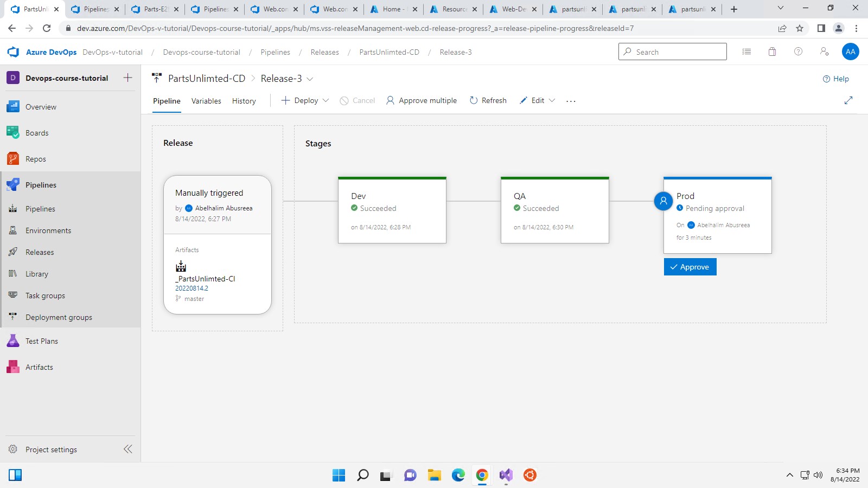
Task: Open the Help link
Action: click(x=836, y=79)
